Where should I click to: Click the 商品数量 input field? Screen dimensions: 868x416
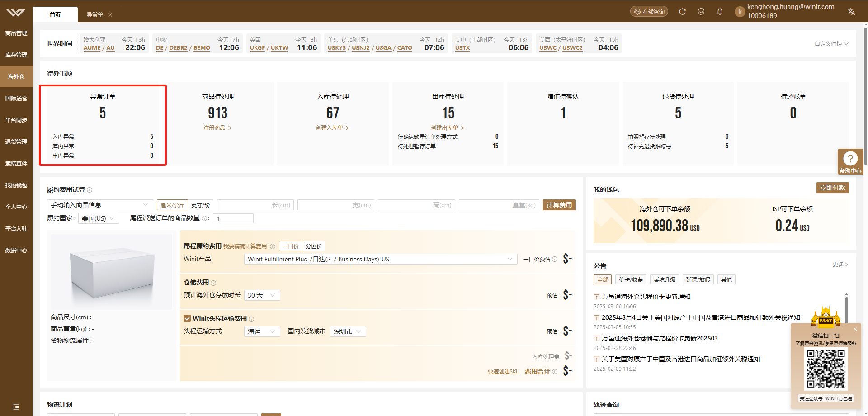point(233,219)
